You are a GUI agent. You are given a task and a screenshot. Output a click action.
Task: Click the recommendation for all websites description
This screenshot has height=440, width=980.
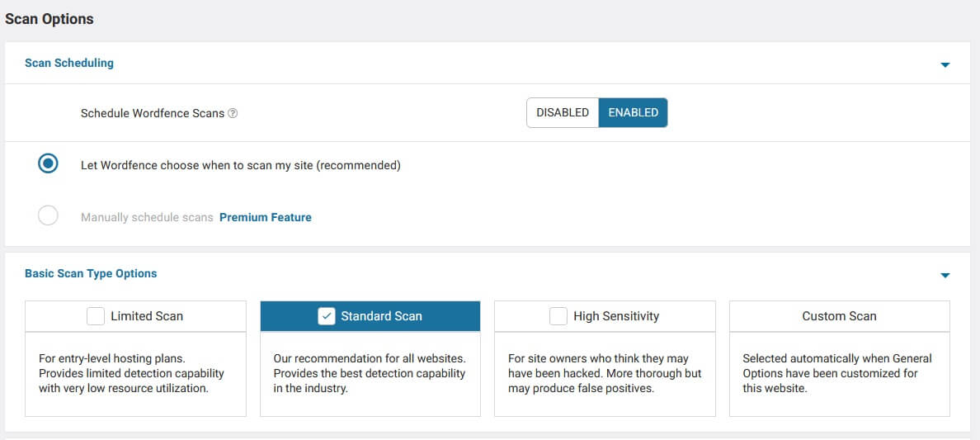(370, 374)
